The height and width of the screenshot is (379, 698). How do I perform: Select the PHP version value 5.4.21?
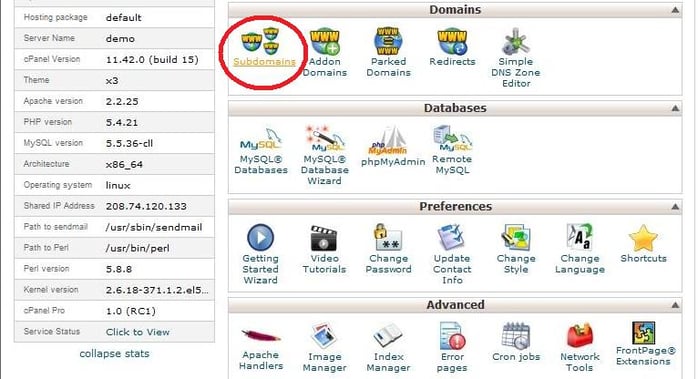coord(122,122)
